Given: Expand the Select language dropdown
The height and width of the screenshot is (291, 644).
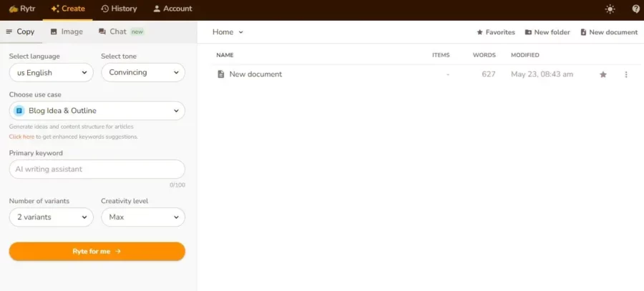Looking at the screenshot, I should coord(51,72).
